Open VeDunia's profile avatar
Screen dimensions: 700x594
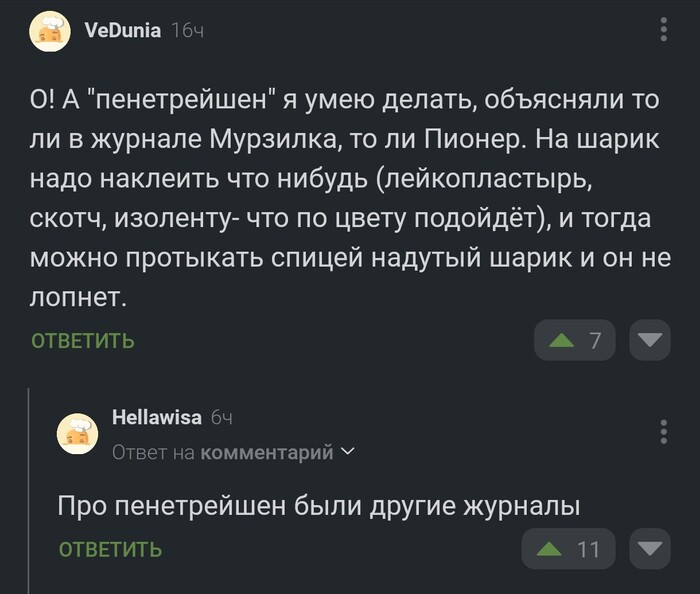pyautogui.click(x=51, y=32)
